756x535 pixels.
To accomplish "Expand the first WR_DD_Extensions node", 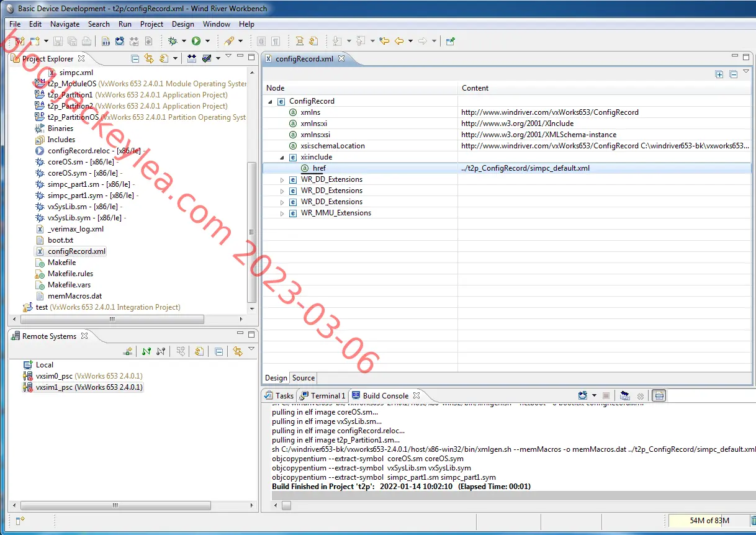I will tap(282, 179).
